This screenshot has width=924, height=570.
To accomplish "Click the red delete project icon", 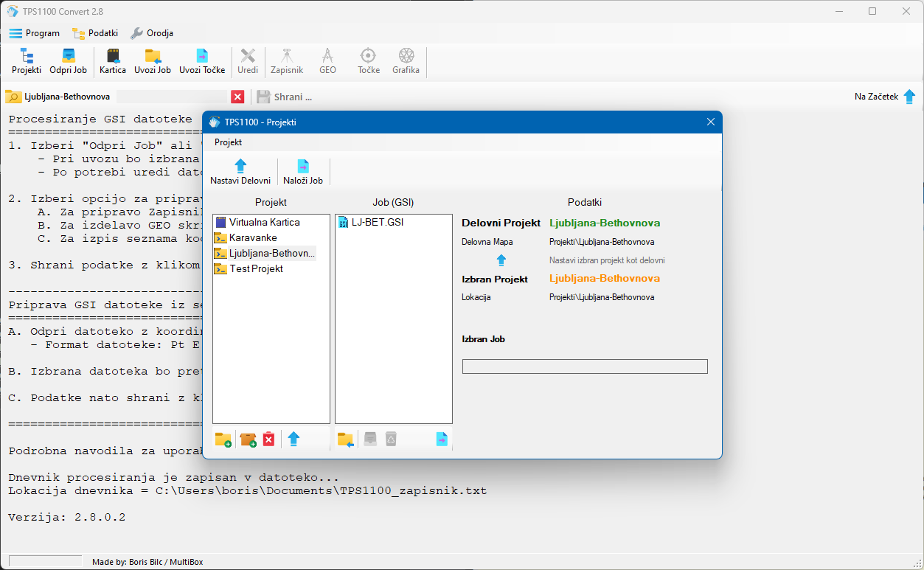I will click(268, 439).
